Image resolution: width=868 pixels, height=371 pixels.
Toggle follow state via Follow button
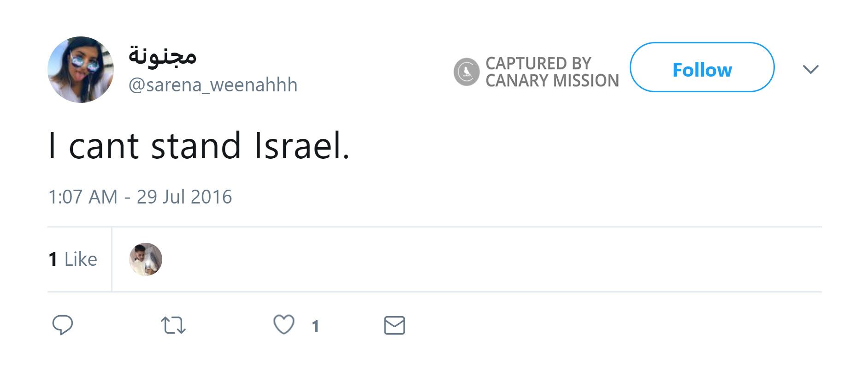[x=702, y=69]
